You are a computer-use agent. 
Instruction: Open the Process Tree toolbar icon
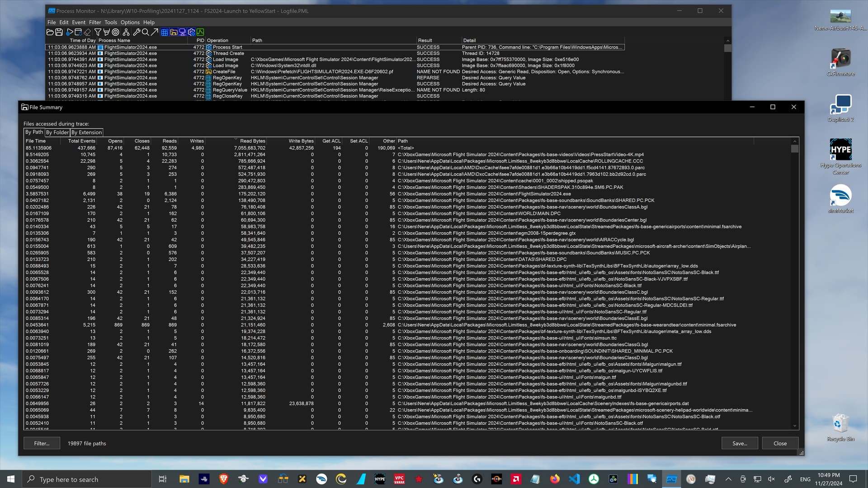click(126, 32)
